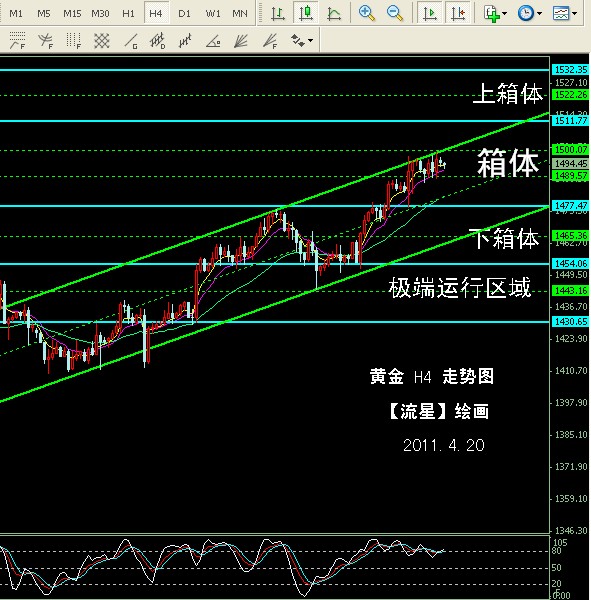This screenshot has height=600, width=591.
Task: Select the W1 timeframe button
Action: click(x=213, y=14)
